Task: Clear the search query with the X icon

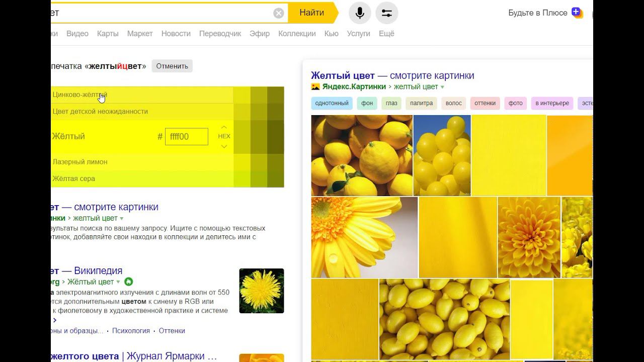Action: tap(279, 13)
